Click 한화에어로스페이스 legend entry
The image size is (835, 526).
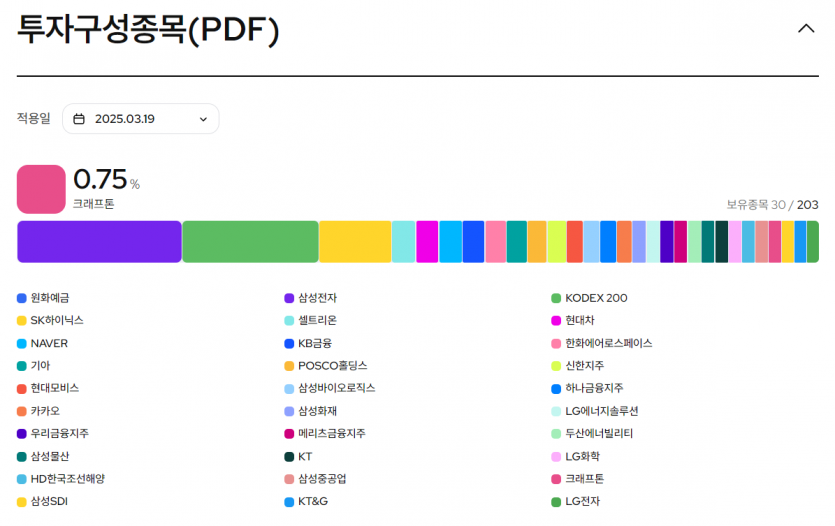(x=602, y=343)
